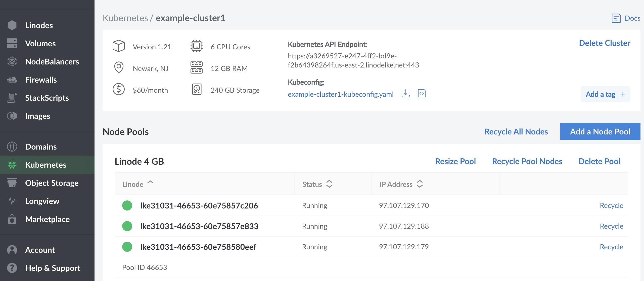Click the Linodes hexagon icon
Viewport: 644px width, 281px height.
pos(12,25)
